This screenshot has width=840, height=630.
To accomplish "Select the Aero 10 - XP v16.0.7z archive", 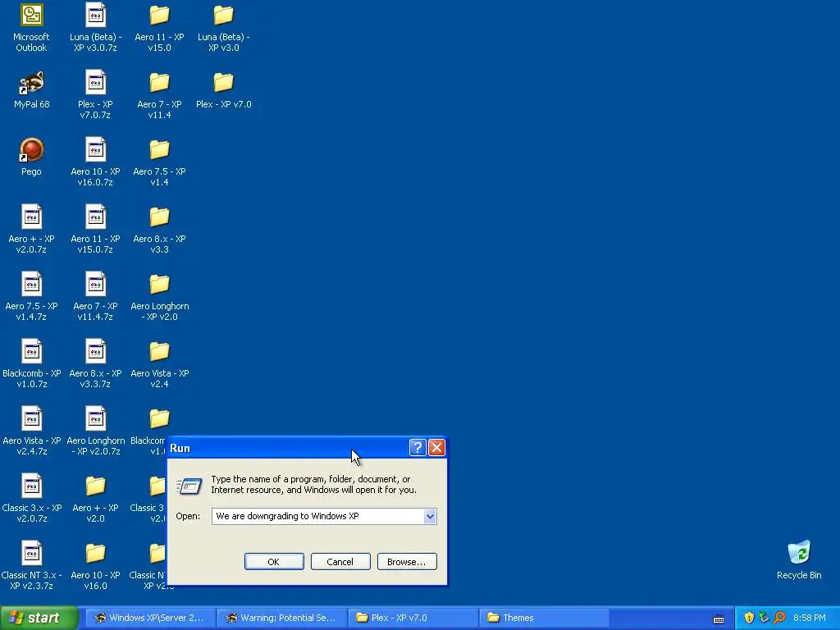I will coord(95,162).
